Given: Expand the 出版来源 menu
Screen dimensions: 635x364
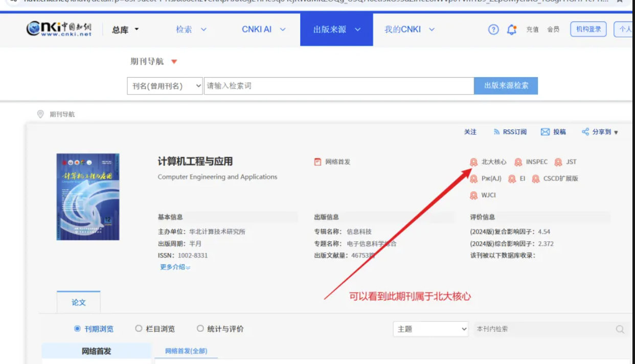Looking at the screenshot, I should coord(336,30).
